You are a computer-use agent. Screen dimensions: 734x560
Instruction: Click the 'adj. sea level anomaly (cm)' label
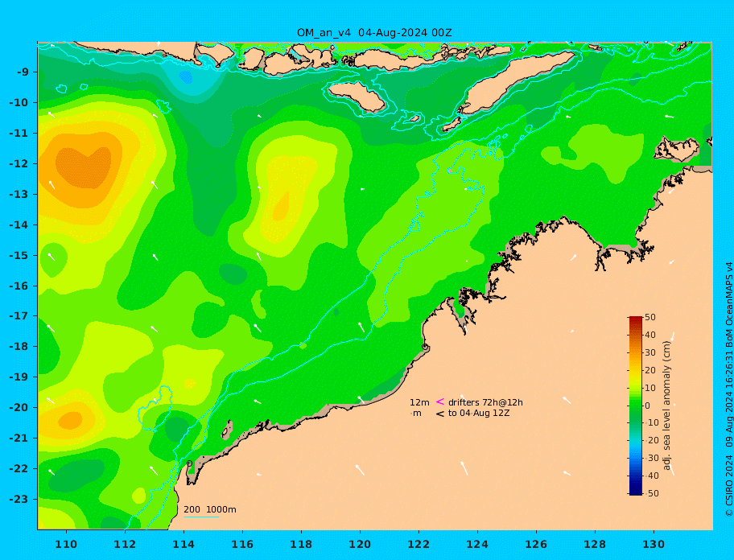[667, 406]
